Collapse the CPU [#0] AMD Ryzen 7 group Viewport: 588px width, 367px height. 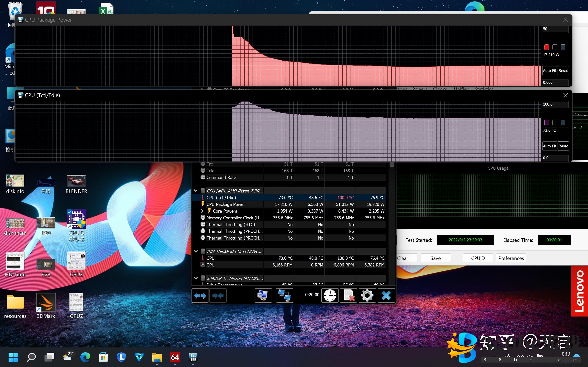[196, 191]
